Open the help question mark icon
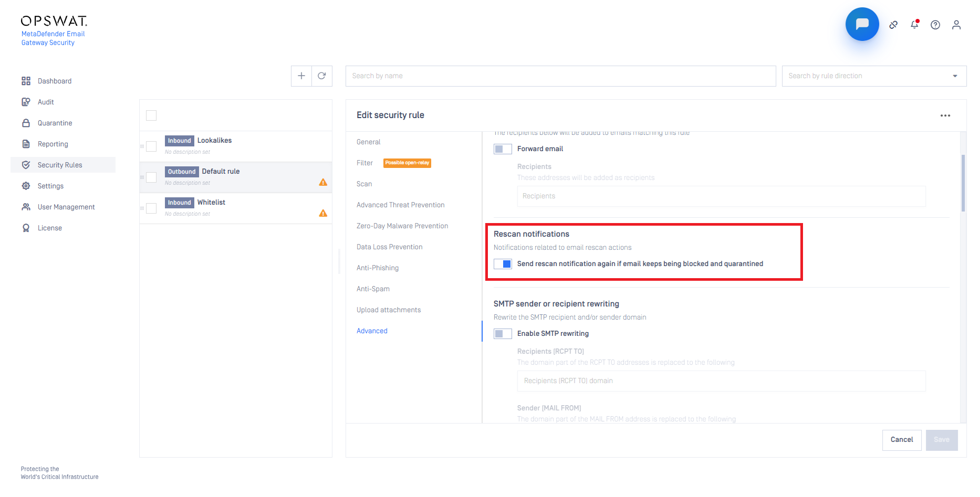The image size is (980, 497). [935, 25]
